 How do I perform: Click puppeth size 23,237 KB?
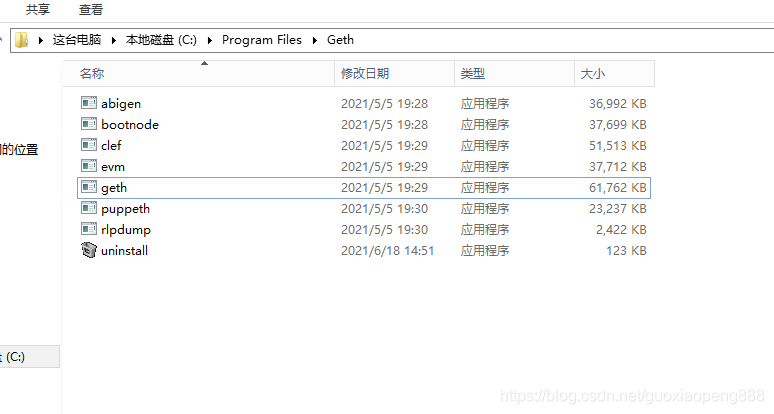pos(618,209)
